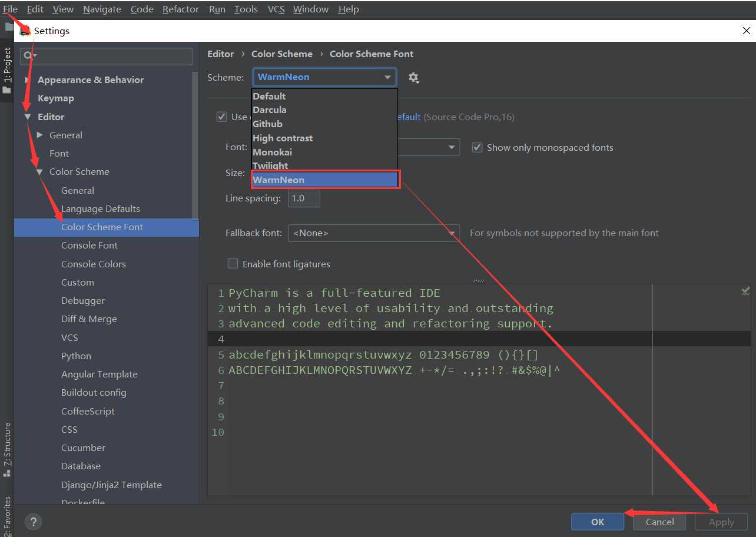Select WarmNeon scheme in list

(326, 180)
